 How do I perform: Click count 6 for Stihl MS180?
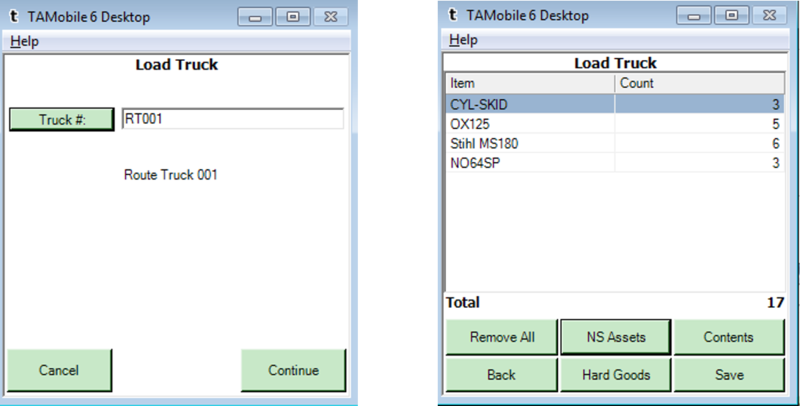point(776,143)
